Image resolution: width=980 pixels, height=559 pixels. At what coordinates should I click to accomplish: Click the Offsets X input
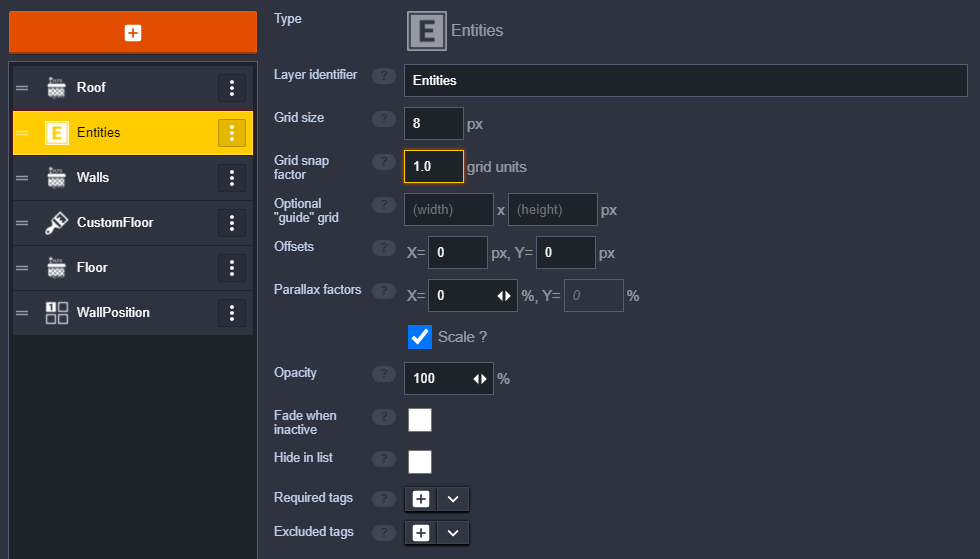[x=458, y=253]
